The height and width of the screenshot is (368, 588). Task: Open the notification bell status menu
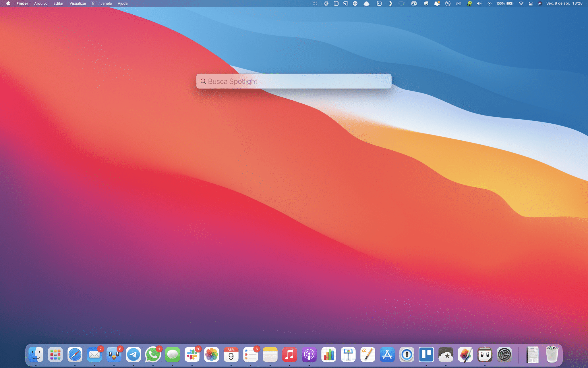(437, 3)
